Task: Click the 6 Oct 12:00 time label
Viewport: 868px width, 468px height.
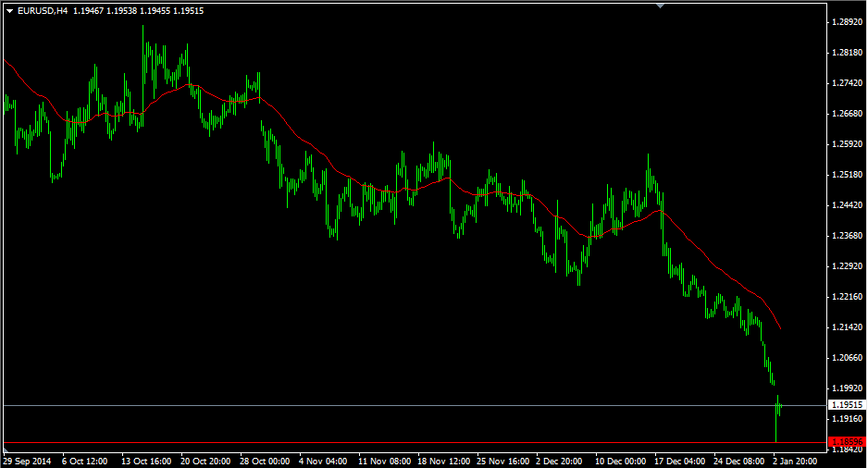Action: pos(85,461)
